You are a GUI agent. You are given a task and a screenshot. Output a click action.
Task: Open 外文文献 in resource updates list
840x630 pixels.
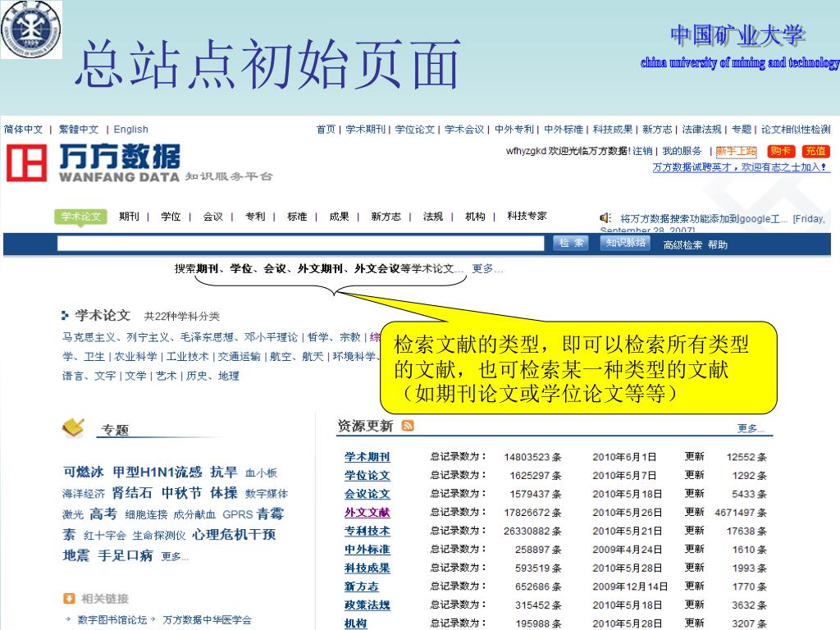[367, 512]
